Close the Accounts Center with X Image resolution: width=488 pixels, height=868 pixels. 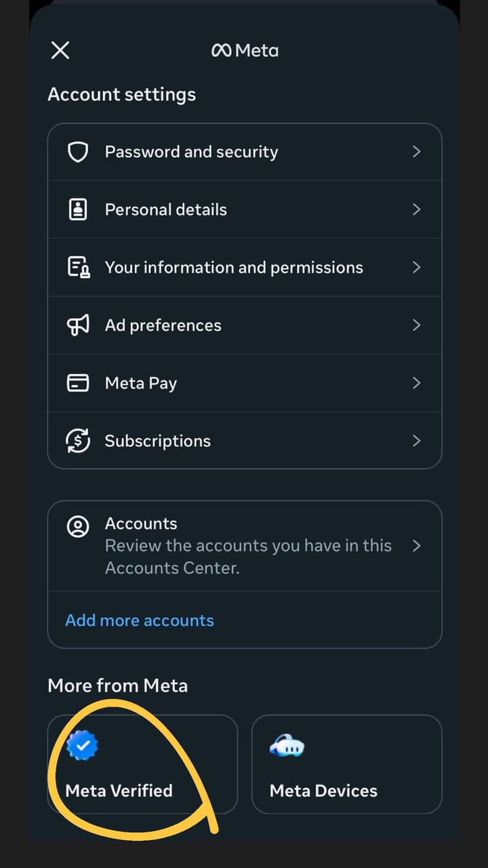coord(60,50)
